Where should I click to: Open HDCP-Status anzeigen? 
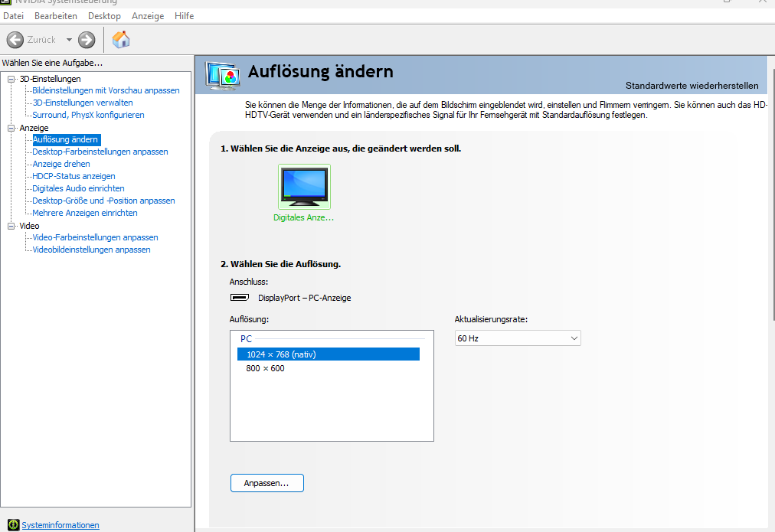pos(74,176)
